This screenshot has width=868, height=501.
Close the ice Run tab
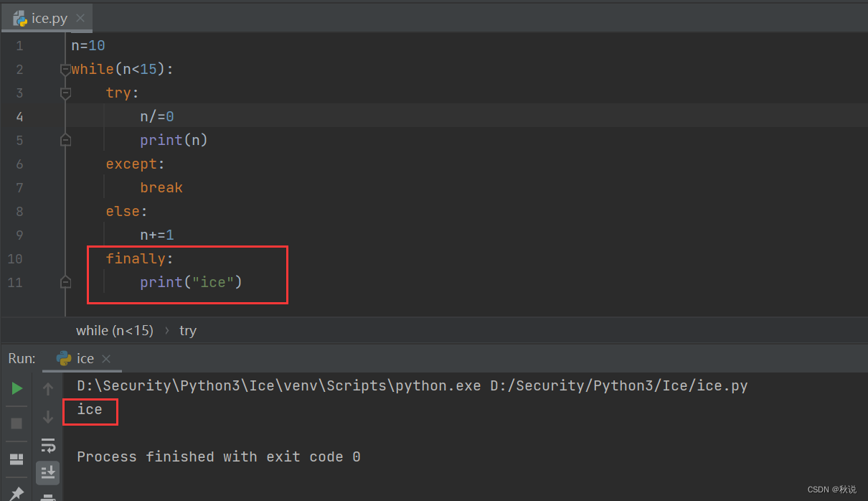pos(106,358)
